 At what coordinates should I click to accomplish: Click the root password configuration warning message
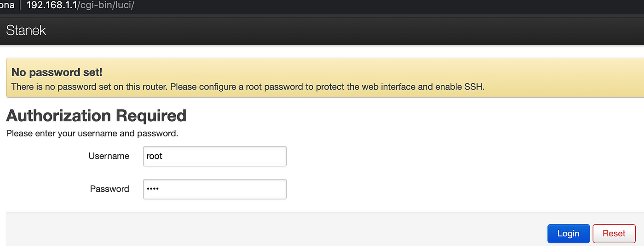[248, 87]
